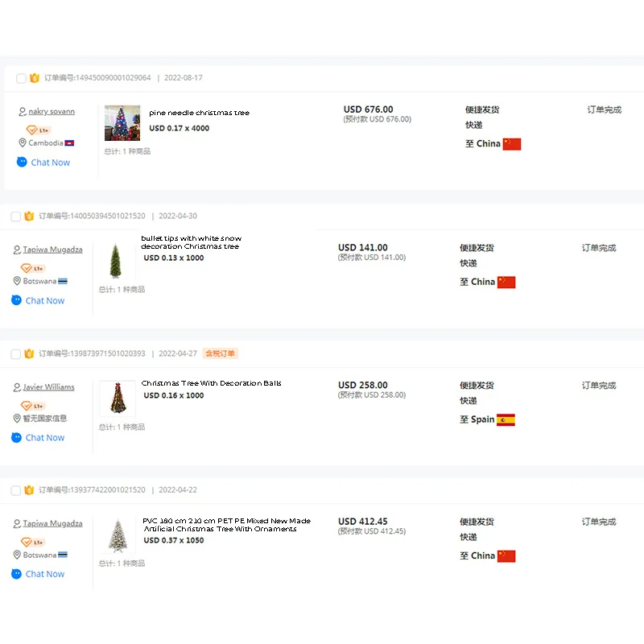The height and width of the screenshot is (644, 644).
Task: Select checkbox for order dated 2022-04-22
Action: [x=15, y=490]
